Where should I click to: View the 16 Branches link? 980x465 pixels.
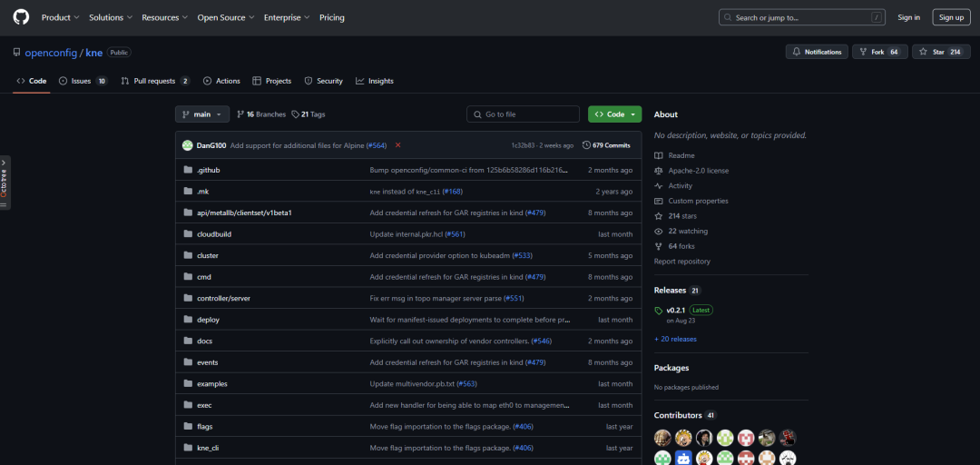click(x=261, y=114)
